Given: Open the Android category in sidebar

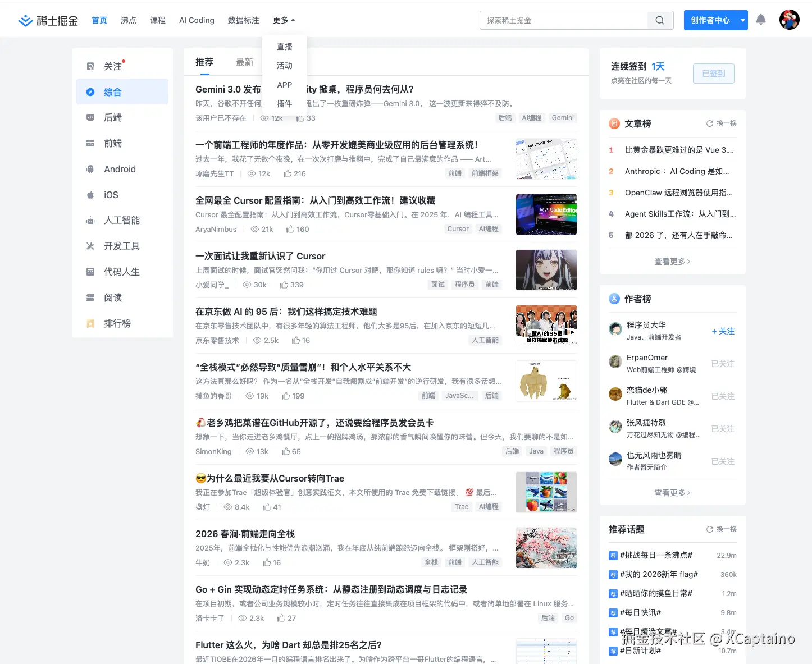Looking at the screenshot, I should click(118, 169).
